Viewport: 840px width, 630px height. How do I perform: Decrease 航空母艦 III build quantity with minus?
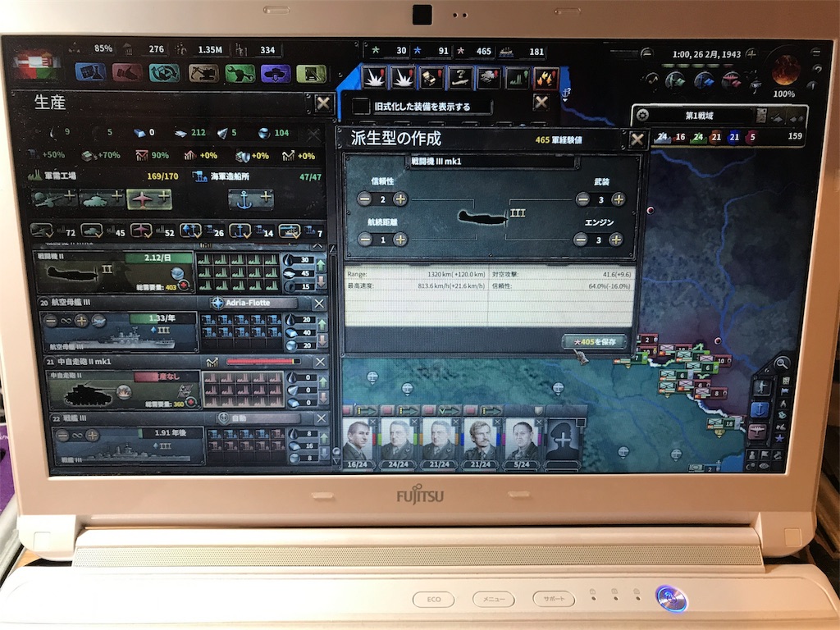pyautogui.click(x=51, y=321)
